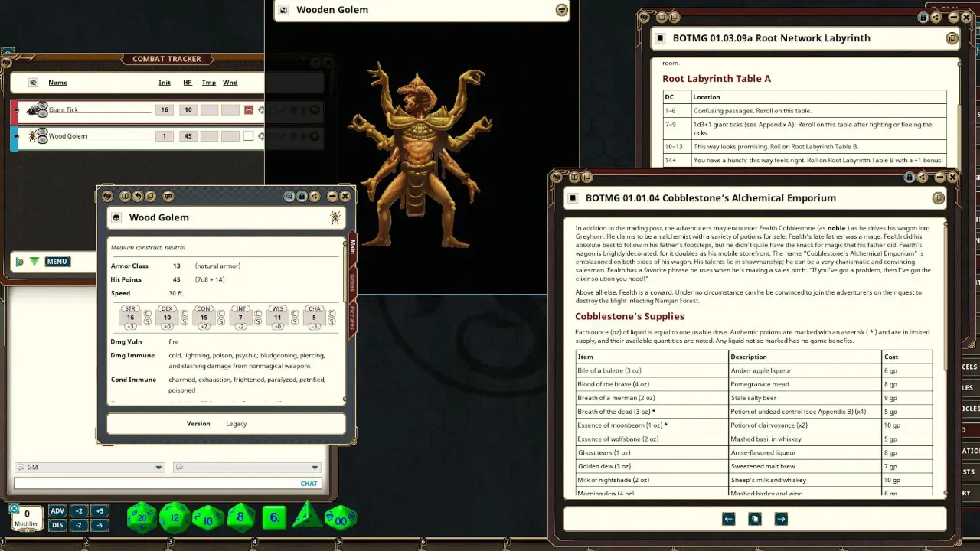Toggle lock on Cobblestone's Emporium window
The width and height of the screenshot is (980, 551).
click(910, 178)
